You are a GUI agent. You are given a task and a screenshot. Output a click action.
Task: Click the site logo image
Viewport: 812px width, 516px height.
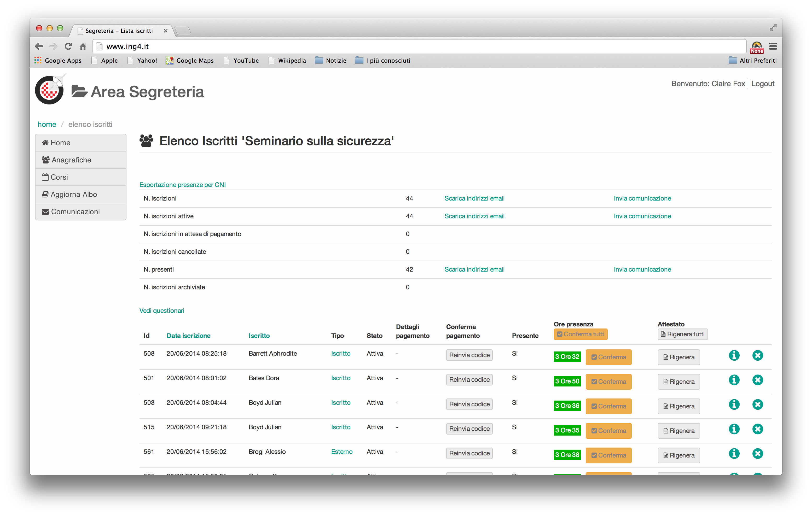pos(50,90)
